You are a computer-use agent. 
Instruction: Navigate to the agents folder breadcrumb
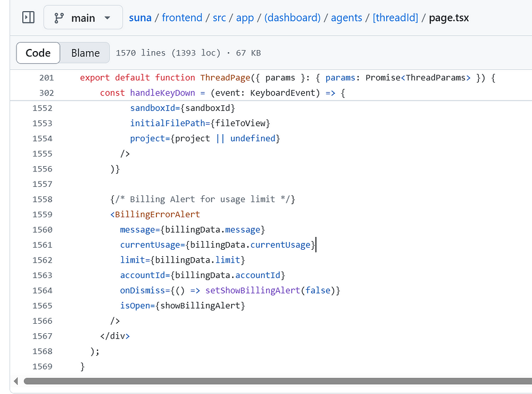[346, 18]
